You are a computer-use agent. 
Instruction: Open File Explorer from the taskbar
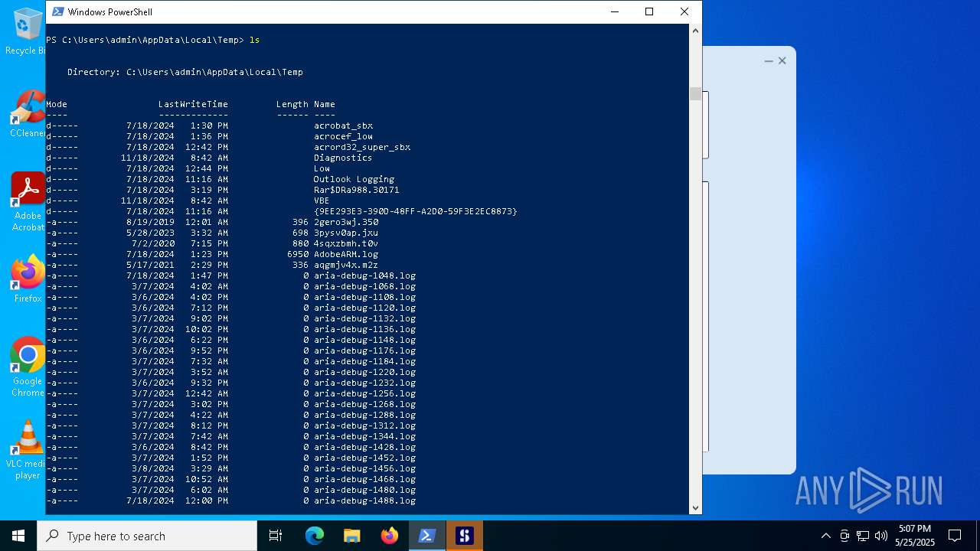tap(351, 536)
